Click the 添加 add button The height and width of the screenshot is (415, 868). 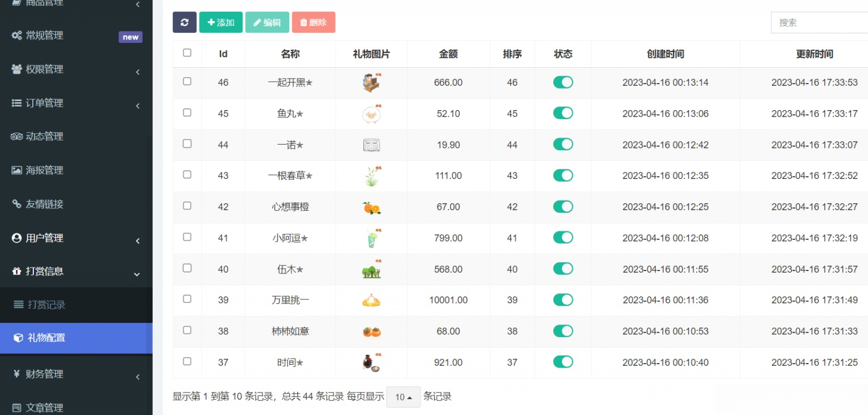point(221,23)
